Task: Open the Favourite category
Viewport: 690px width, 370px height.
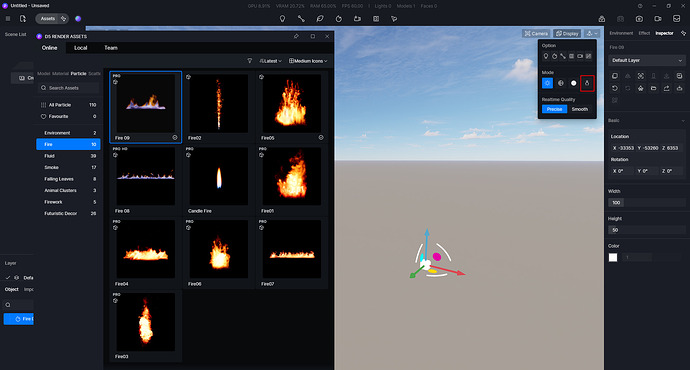Action: click(68, 117)
